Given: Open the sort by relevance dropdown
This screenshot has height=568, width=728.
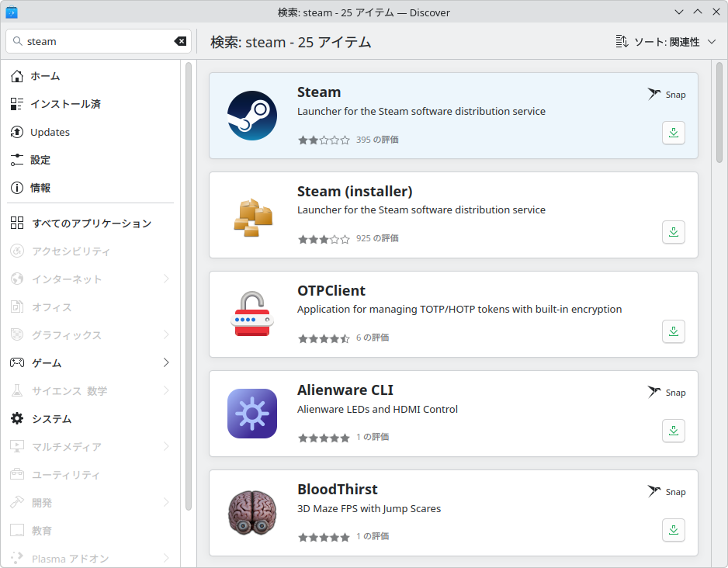Looking at the screenshot, I should tap(665, 42).
